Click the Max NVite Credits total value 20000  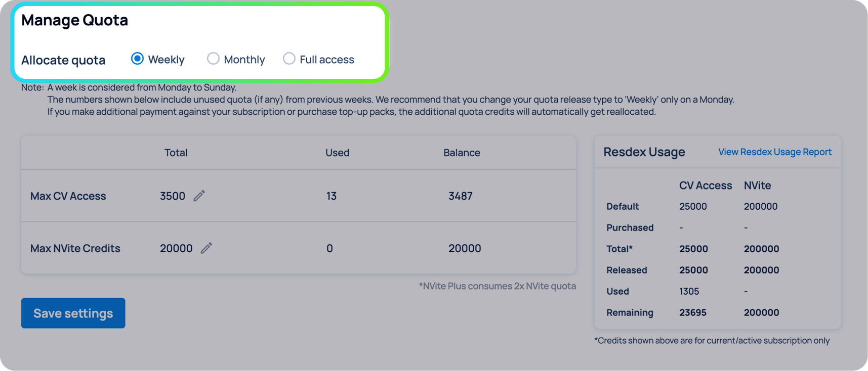click(176, 248)
